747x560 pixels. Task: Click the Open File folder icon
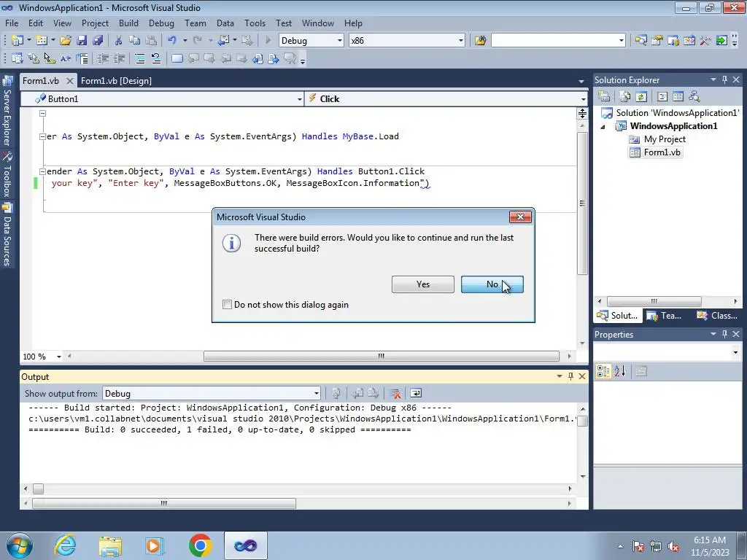tap(65, 41)
